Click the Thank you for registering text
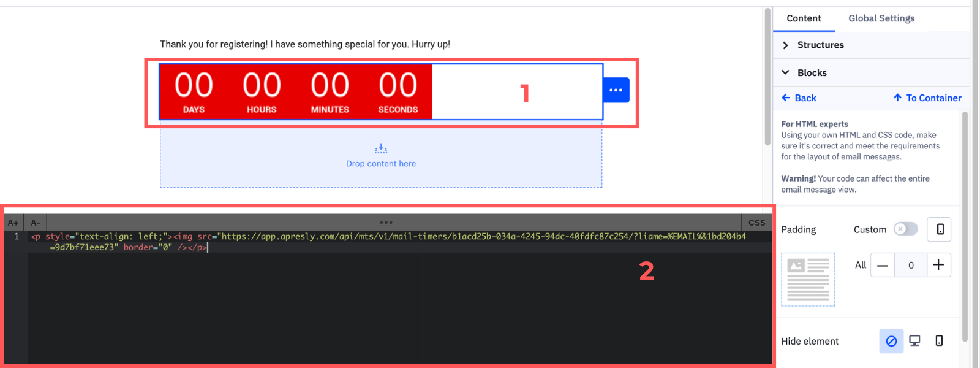The image size is (980, 368). [x=305, y=44]
